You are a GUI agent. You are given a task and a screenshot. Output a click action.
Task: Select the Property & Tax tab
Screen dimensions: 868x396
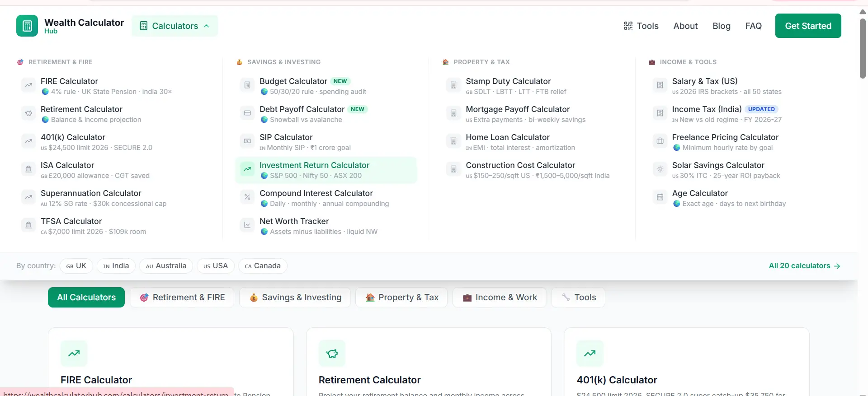[x=401, y=298]
